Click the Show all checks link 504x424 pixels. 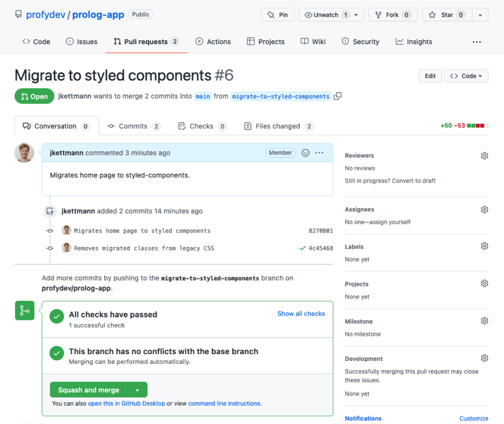point(301,314)
